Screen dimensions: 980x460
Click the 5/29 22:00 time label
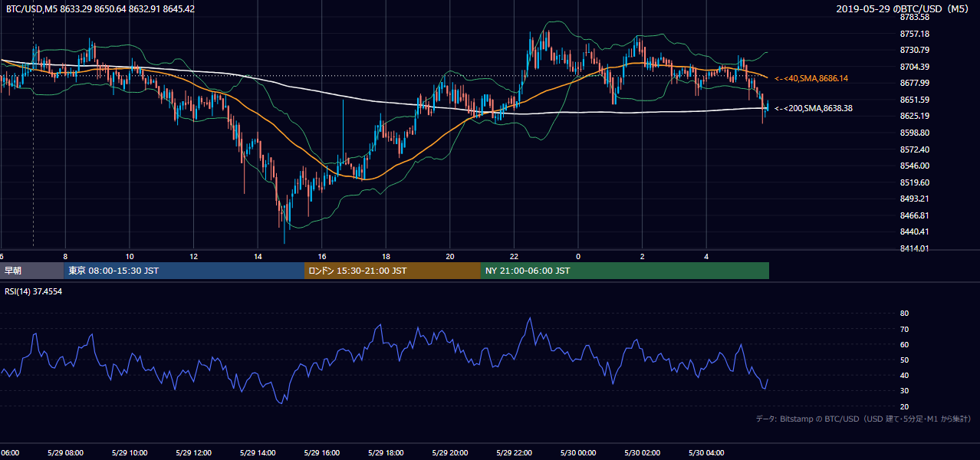pyautogui.click(x=513, y=452)
